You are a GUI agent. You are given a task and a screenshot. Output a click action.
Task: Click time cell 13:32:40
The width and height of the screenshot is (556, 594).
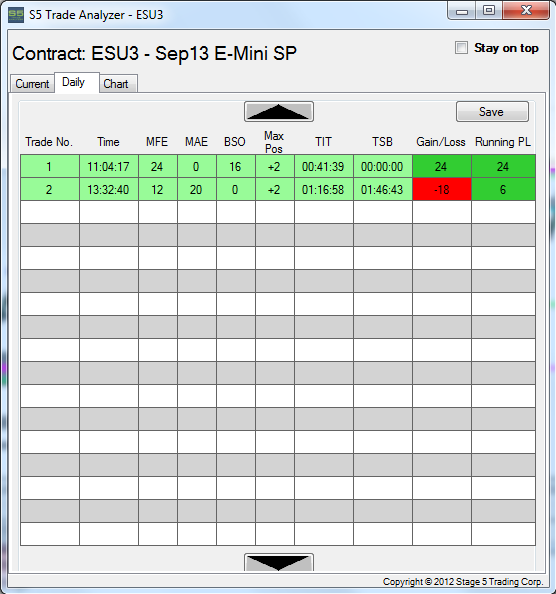coord(109,189)
